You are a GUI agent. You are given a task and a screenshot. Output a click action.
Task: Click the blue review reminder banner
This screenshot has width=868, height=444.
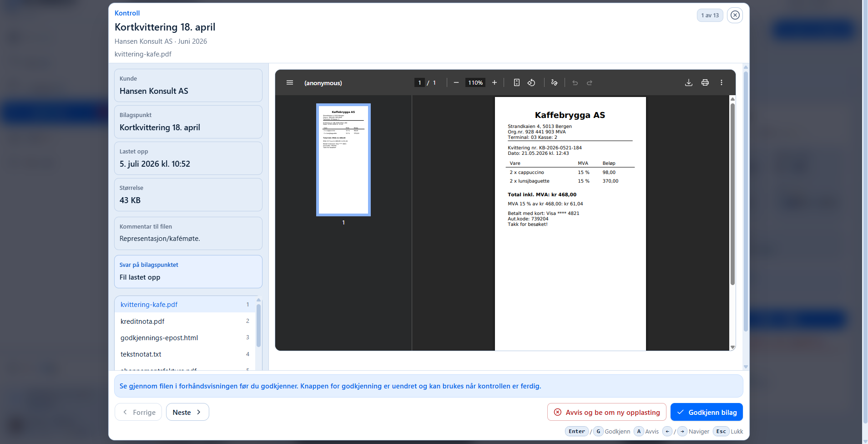[x=428, y=386]
